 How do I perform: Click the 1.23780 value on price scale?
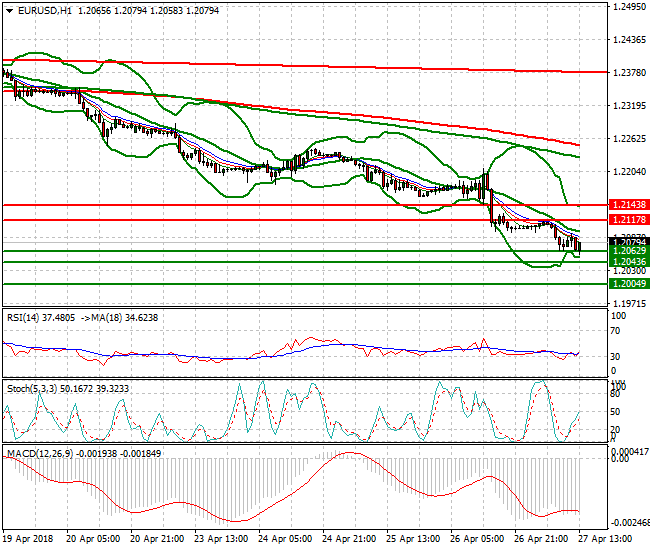coord(629,73)
